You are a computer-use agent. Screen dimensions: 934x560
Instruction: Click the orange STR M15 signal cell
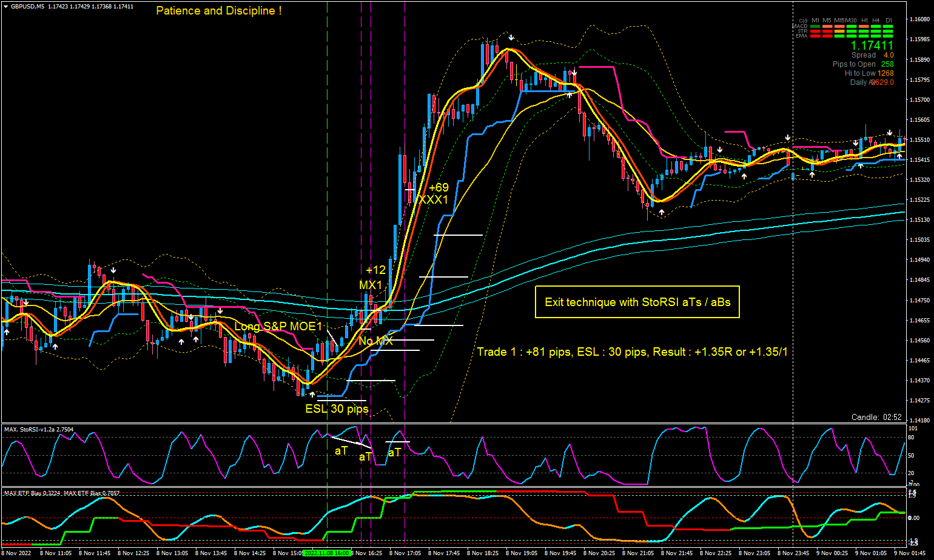[x=839, y=32]
